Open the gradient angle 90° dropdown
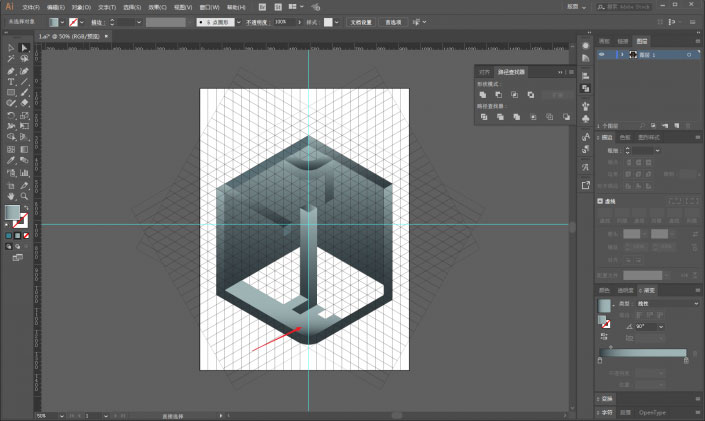 pos(661,327)
